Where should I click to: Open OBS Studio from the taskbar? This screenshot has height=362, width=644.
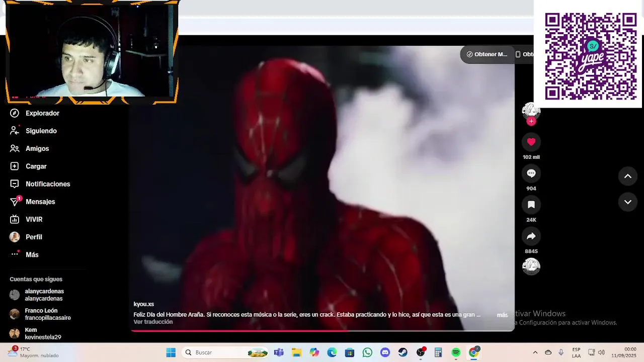click(x=421, y=352)
